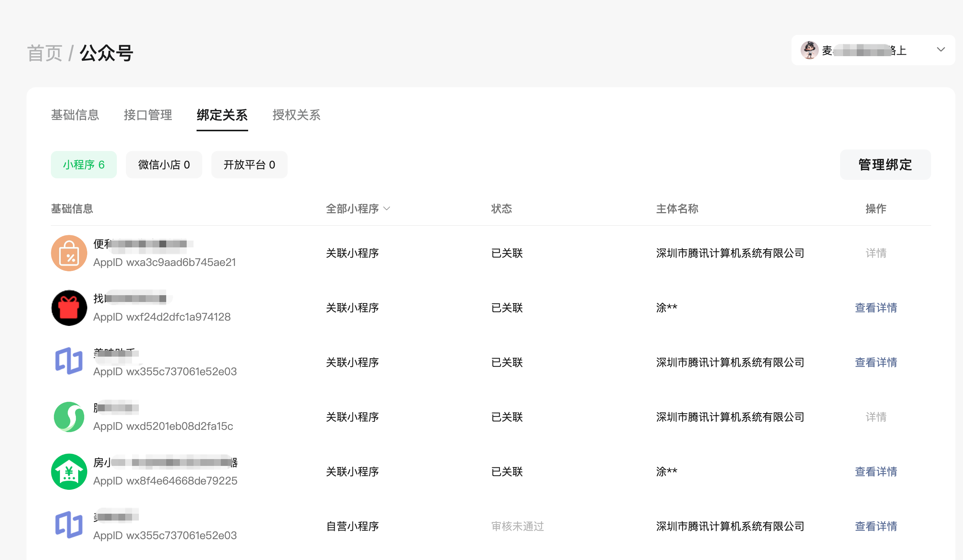This screenshot has height=560, width=963.
Task: Switch to the 基础信息 tab
Action: tap(75, 115)
